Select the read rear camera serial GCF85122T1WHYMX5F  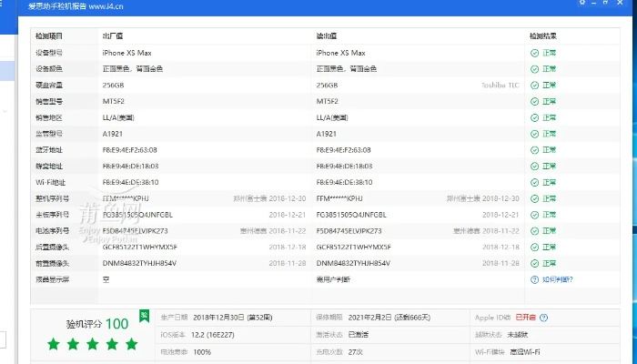point(353,247)
